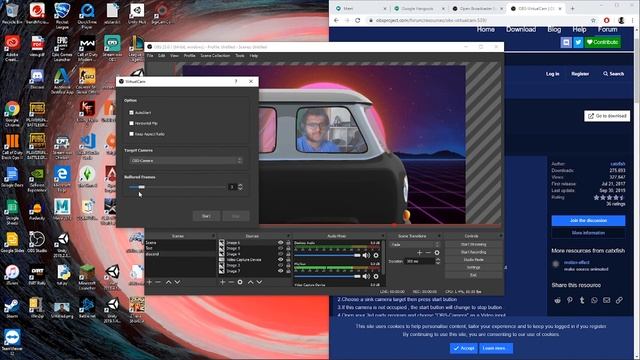Copy resource link icon

click(619, 300)
